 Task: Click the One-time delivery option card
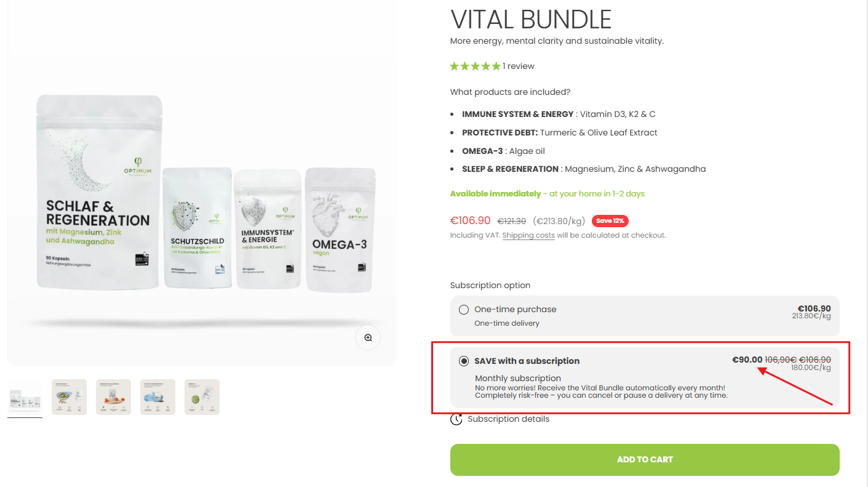pyautogui.click(x=645, y=316)
